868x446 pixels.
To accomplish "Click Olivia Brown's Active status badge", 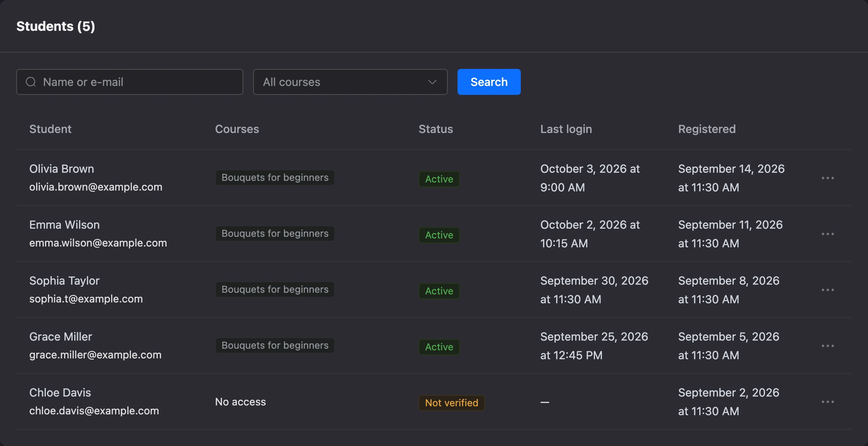I will (439, 179).
